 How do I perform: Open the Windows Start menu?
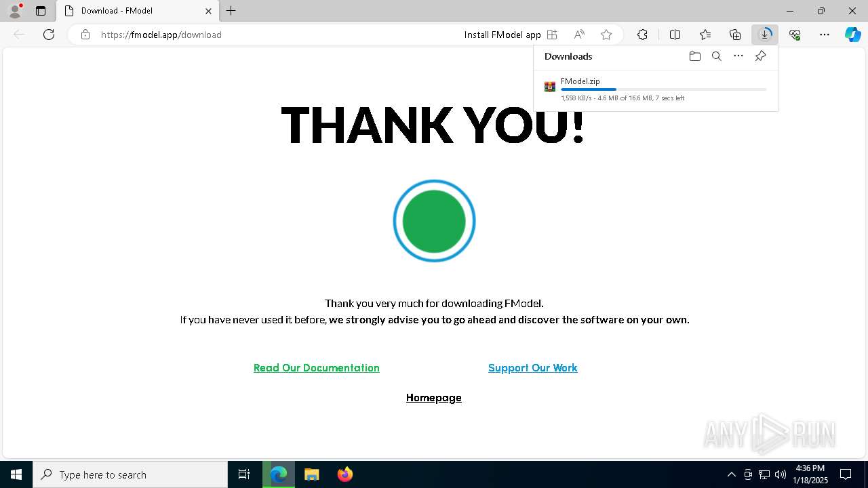[16, 474]
